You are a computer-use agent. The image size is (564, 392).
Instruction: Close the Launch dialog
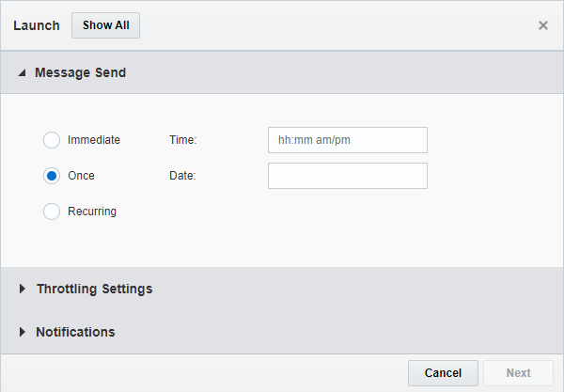coord(542,25)
